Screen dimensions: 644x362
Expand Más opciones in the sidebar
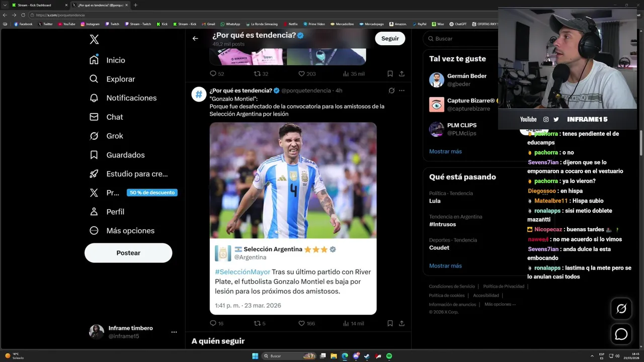point(122,231)
